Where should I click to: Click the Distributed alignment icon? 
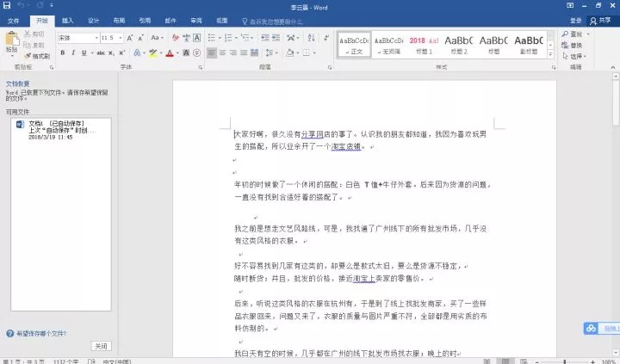coord(255,53)
